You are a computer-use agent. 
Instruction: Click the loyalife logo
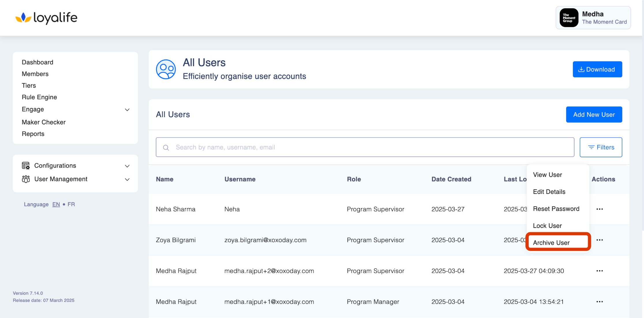46,18
